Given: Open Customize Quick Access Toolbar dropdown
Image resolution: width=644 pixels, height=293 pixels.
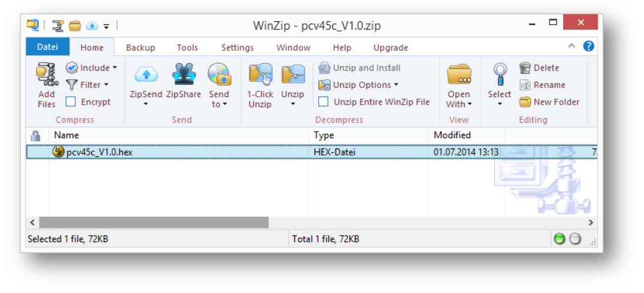Looking at the screenshot, I should pyautogui.click(x=107, y=27).
